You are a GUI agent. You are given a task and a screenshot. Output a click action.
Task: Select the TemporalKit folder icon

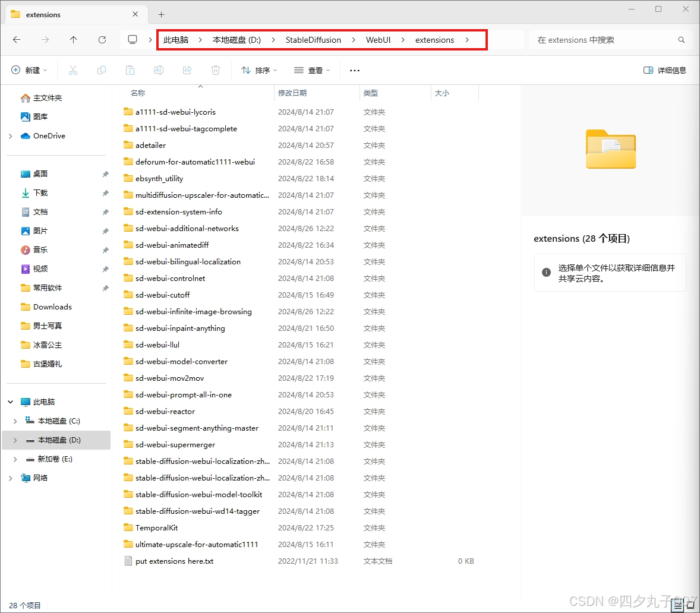point(128,527)
